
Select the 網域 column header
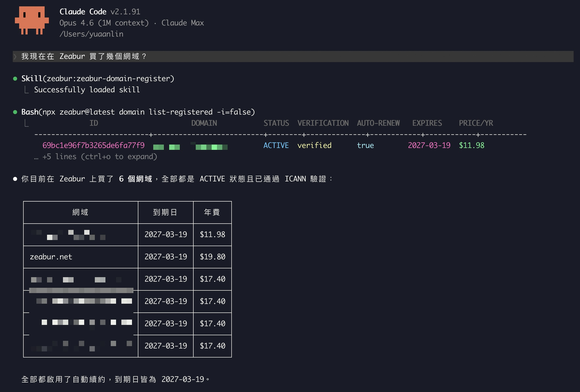click(x=81, y=212)
